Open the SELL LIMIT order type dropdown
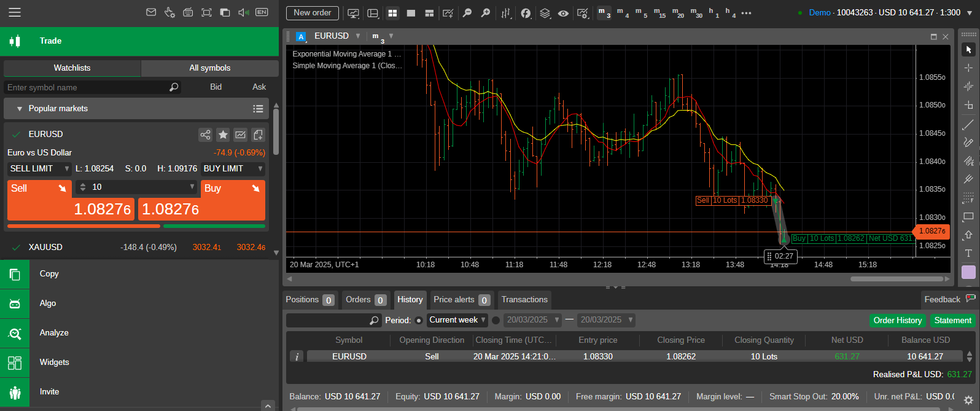This screenshot has height=411, width=980. (39, 168)
